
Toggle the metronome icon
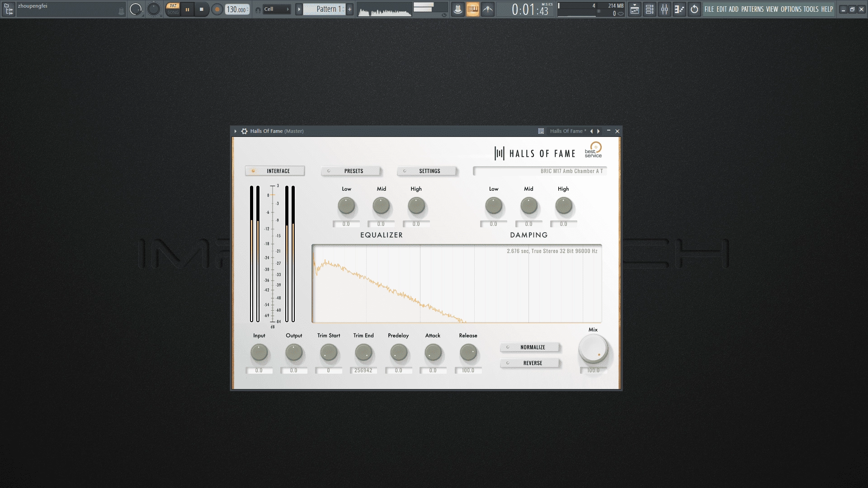tap(458, 9)
